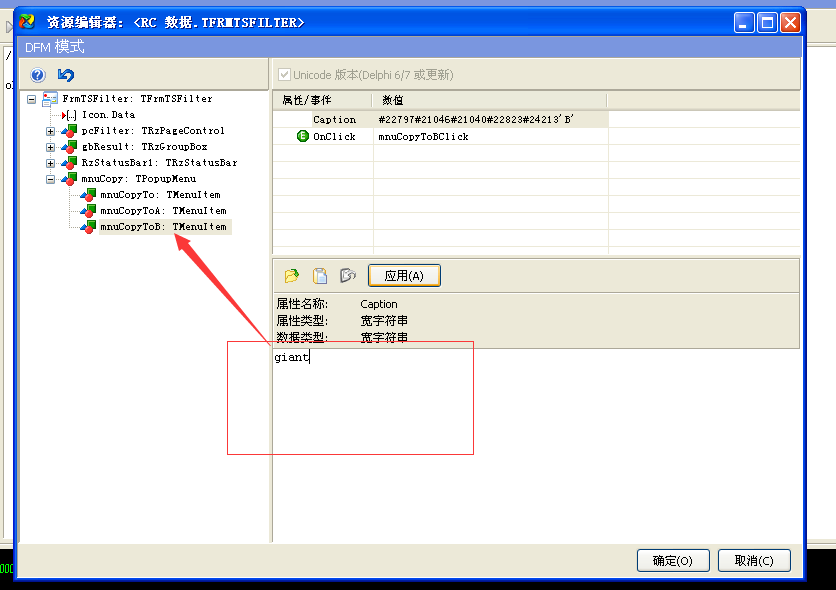The height and width of the screenshot is (590, 836).
Task: Select mnuCopyTo TMenuItem in tree
Action: pos(160,195)
